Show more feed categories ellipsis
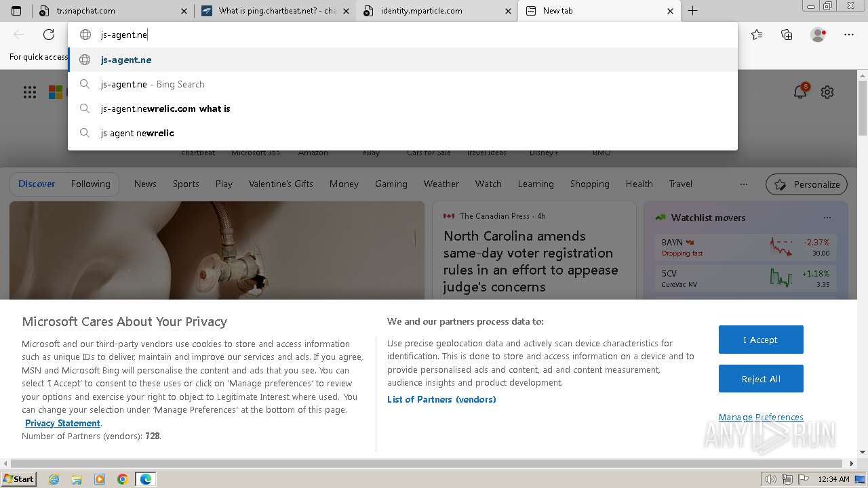This screenshot has height=488, width=868. [x=744, y=184]
